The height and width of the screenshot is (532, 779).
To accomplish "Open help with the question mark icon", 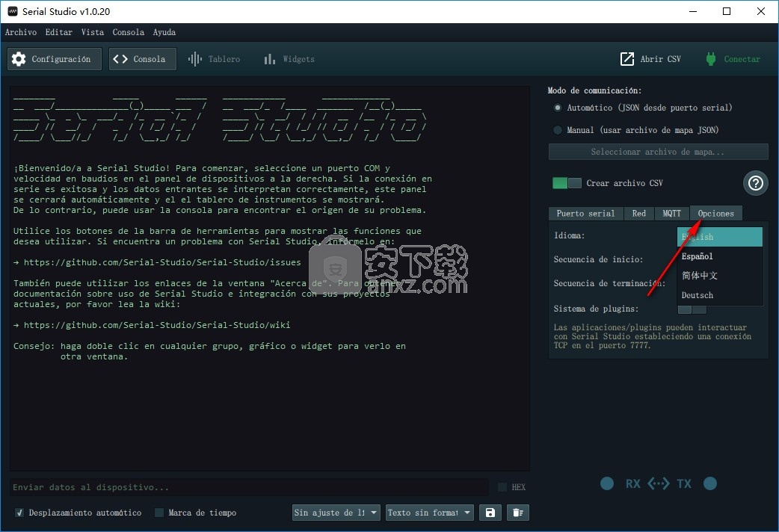I will [x=756, y=183].
